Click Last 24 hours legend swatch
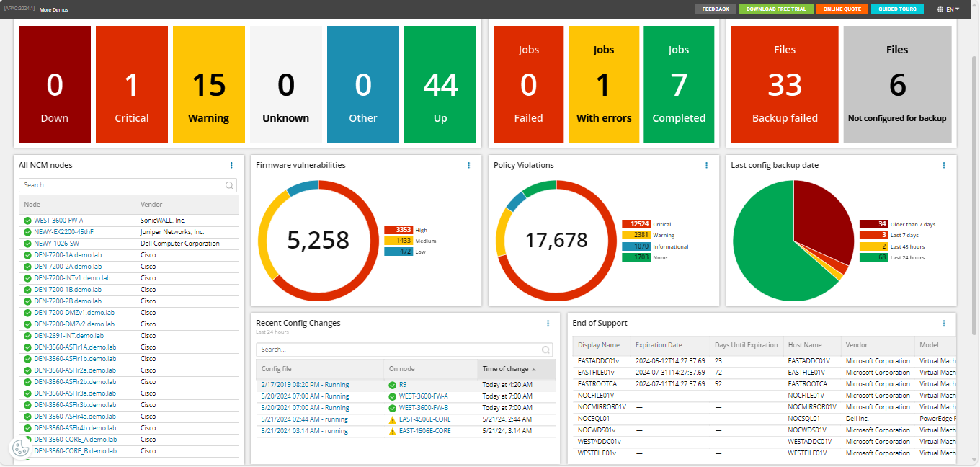 click(873, 257)
